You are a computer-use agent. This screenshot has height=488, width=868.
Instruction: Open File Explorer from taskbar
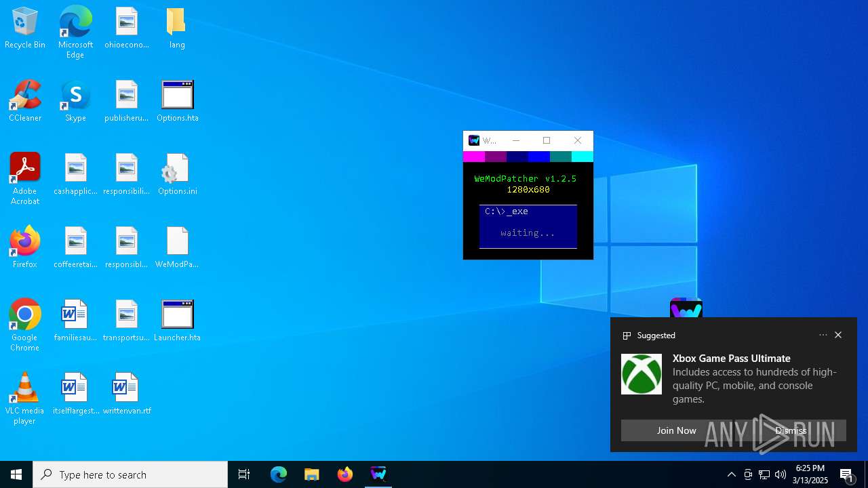point(312,474)
